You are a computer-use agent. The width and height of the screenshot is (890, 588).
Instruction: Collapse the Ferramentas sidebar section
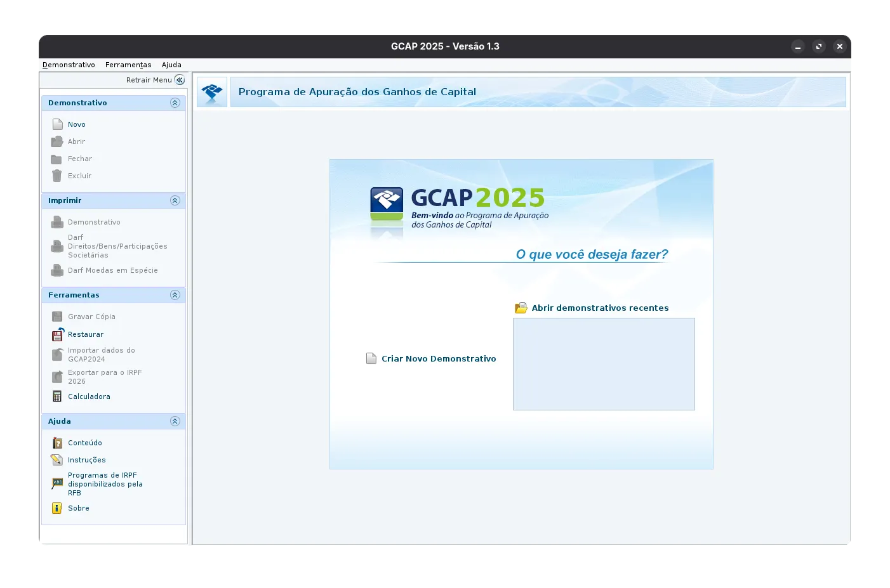pyautogui.click(x=175, y=295)
